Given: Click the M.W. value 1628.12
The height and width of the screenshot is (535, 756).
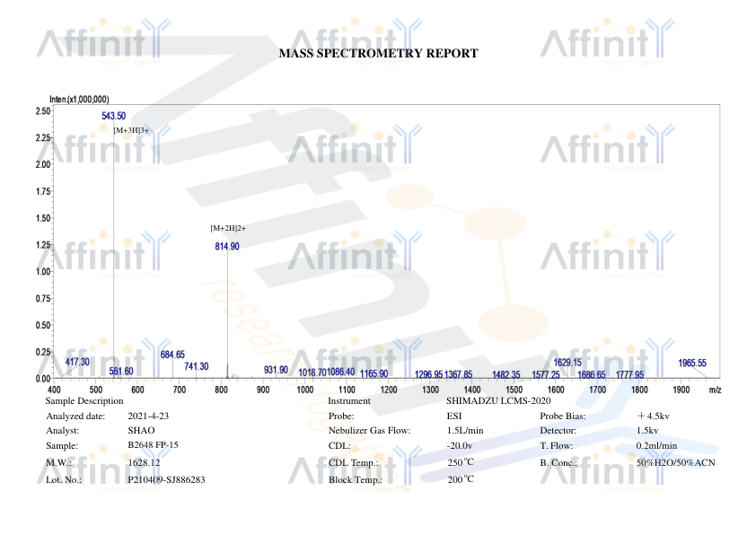Looking at the screenshot, I should (x=144, y=462).
